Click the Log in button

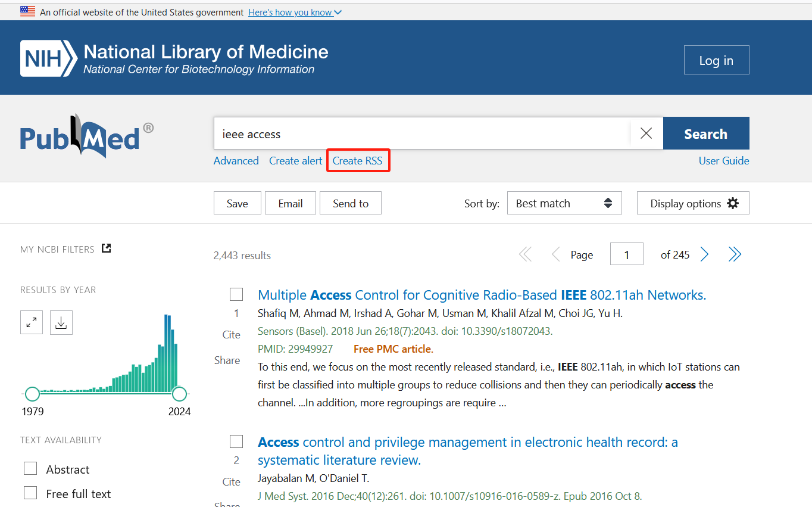[716, 60]
